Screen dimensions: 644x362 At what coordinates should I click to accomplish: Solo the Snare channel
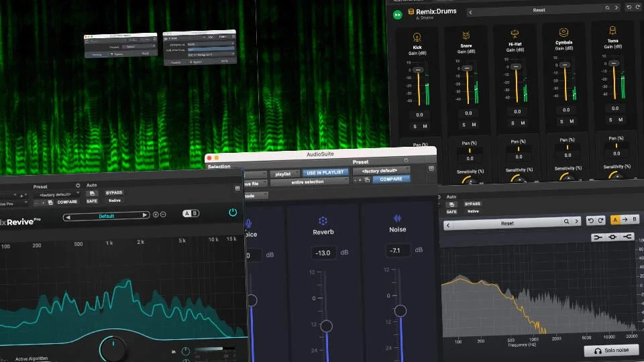tap(464, 125)
